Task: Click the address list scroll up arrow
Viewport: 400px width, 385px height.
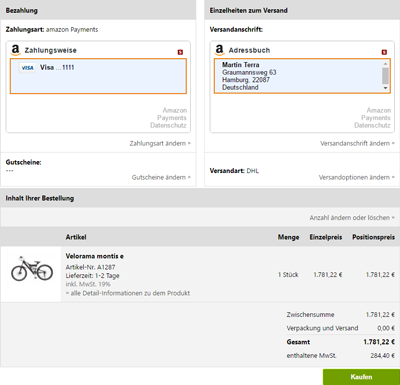Action: click(385, 63)
